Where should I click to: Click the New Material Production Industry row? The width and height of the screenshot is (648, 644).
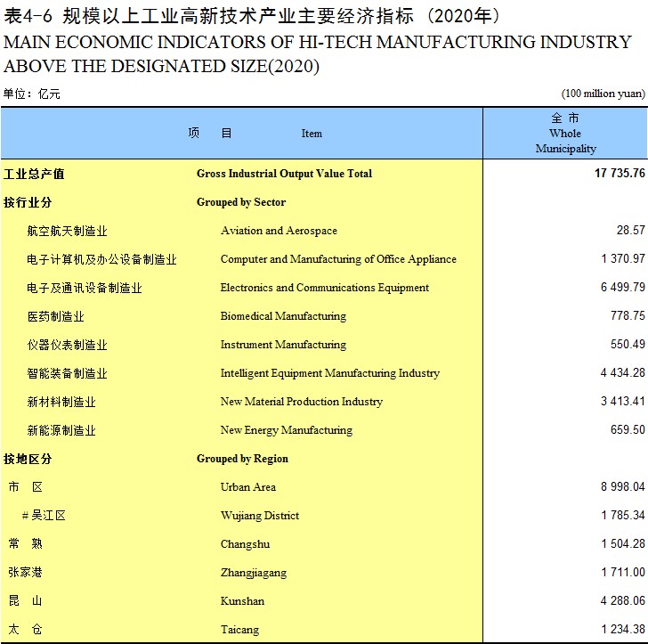pyautogui.click(x=324, y=402)
